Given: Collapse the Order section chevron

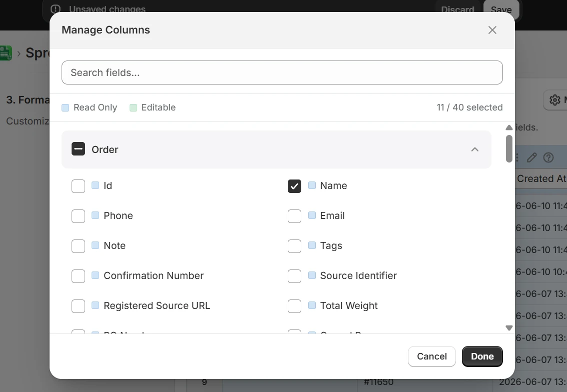Looking at the screenshot, I should point(475,149).
